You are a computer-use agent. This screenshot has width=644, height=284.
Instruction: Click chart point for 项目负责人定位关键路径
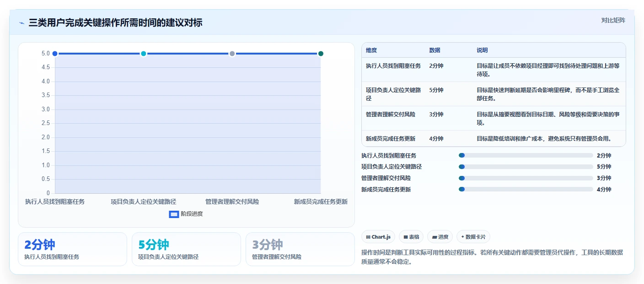(x=144, y=54)
